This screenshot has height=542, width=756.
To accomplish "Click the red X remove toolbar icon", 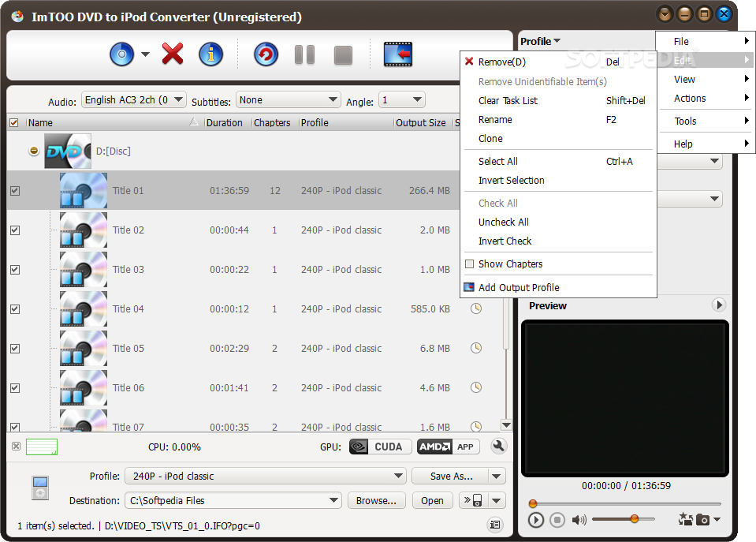I will pyautogui.click(x=173, y=54).
